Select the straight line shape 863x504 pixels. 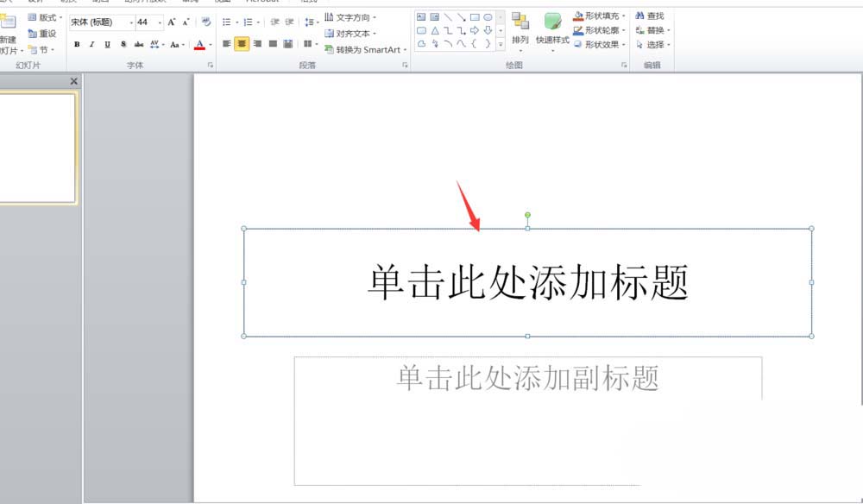448,17
